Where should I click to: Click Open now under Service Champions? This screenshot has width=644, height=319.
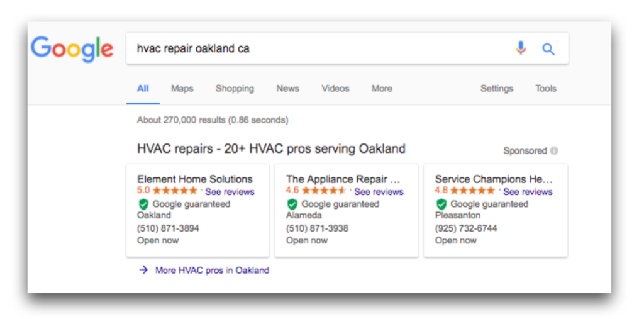point(456,240)
